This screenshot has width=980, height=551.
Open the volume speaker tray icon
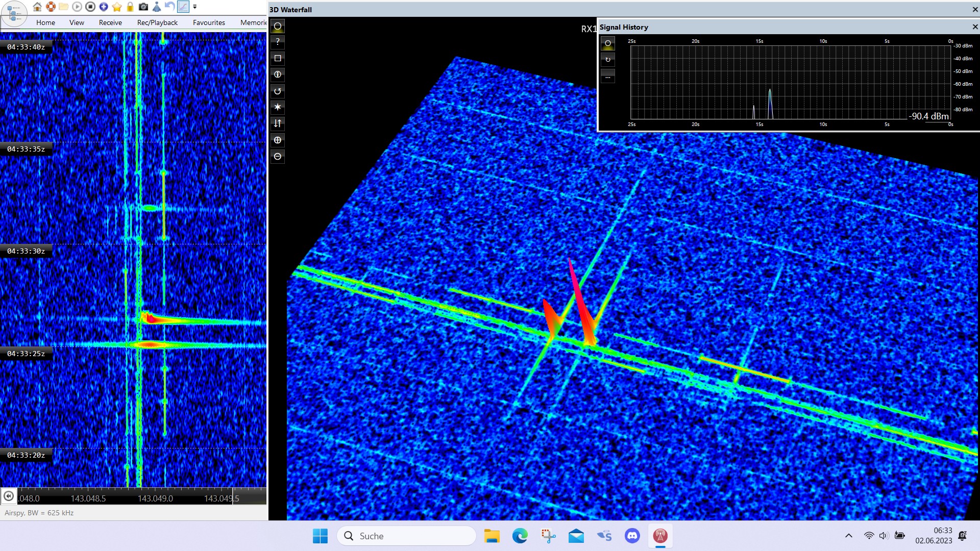tap(884, 536)
